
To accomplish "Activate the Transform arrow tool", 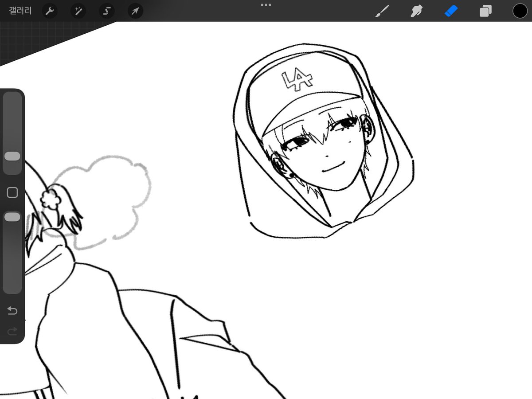I will [x=135, y=11].
